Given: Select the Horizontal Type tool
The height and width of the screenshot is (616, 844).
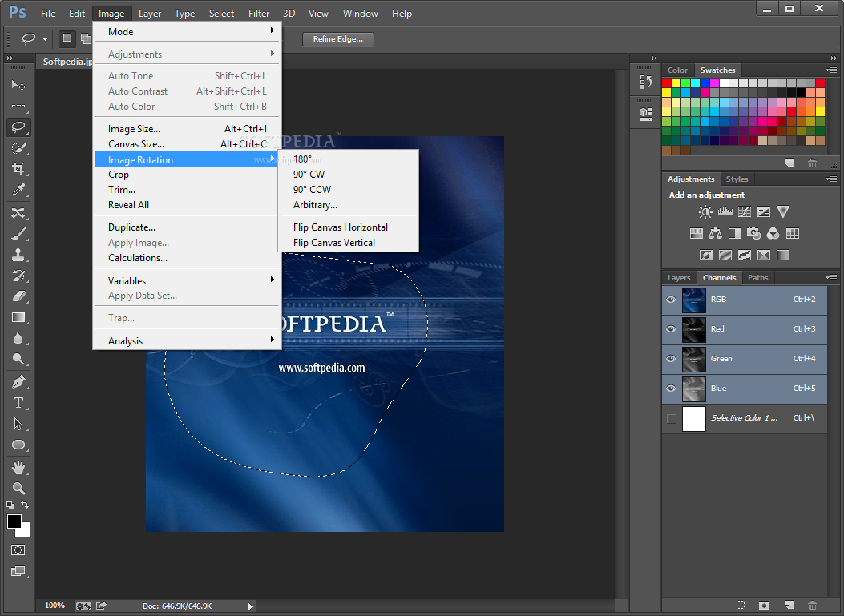Looking at the screenshot, I should tap(18, 403).
